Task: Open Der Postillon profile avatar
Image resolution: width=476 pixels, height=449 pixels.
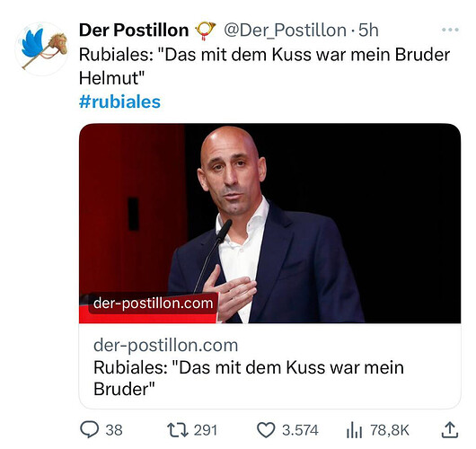Action: 41,48
